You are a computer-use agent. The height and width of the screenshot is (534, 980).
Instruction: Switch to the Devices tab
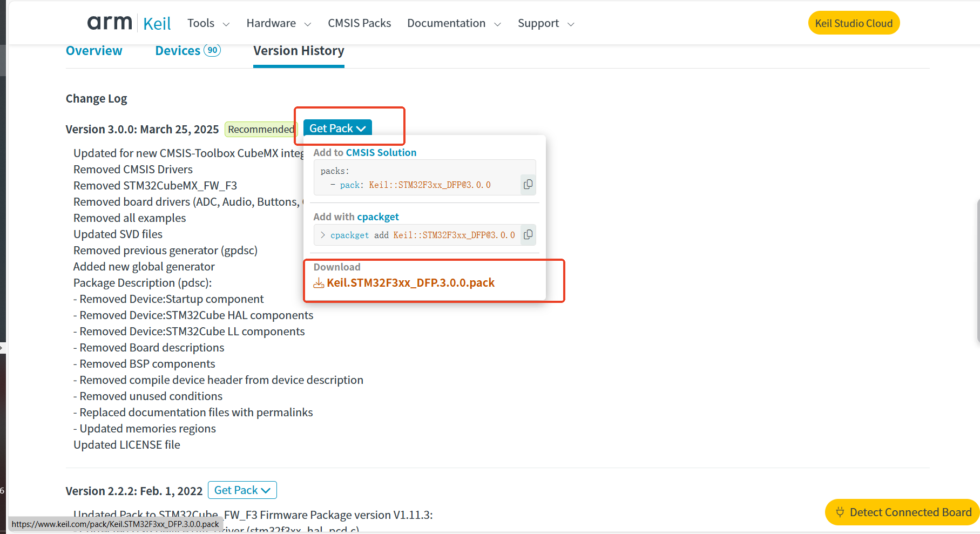[188, 51]
